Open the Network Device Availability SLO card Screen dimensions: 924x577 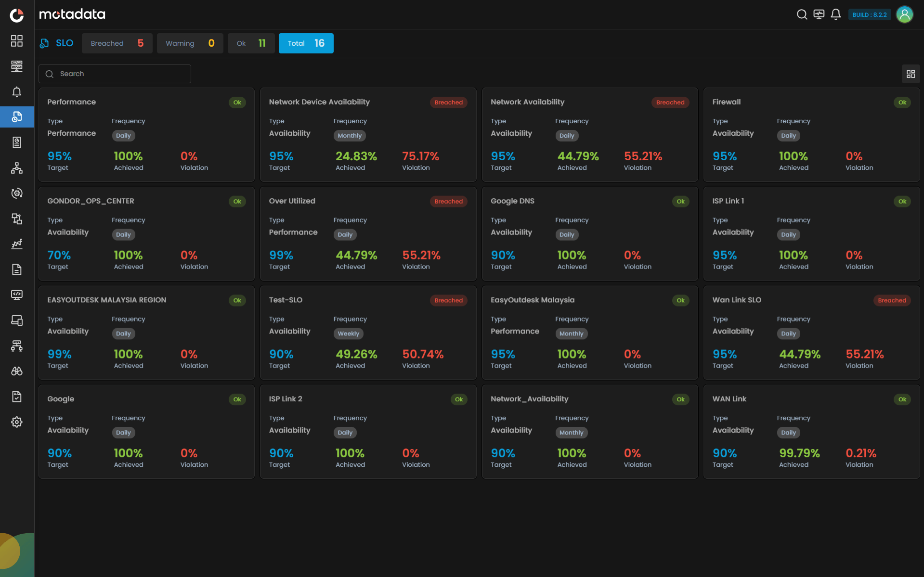tap(368, 135)
